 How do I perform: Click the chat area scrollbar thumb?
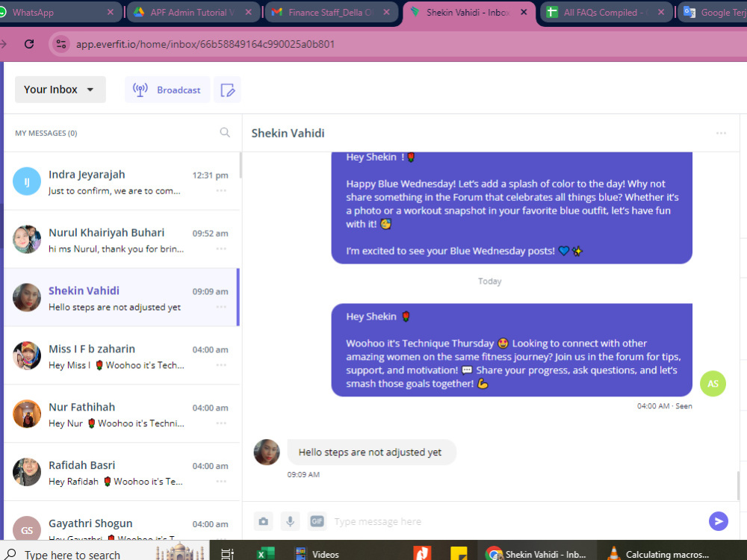click(739, 485)
